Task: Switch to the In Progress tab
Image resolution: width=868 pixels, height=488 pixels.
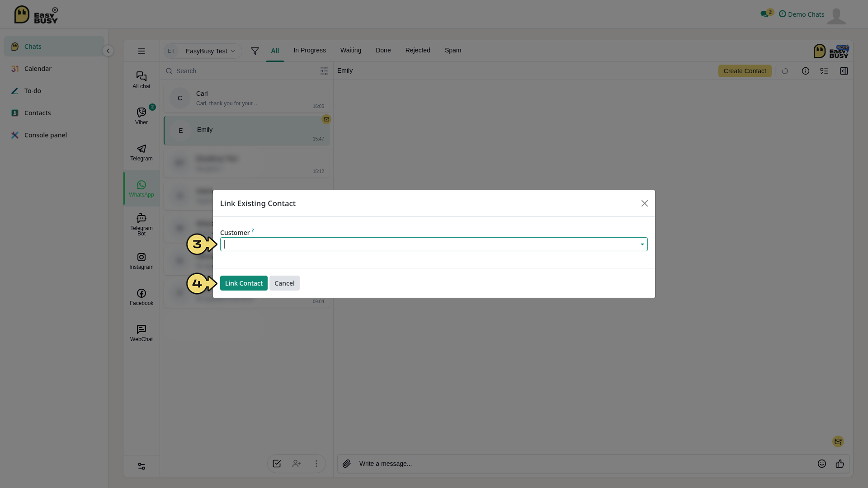Action: coord(310,50)
